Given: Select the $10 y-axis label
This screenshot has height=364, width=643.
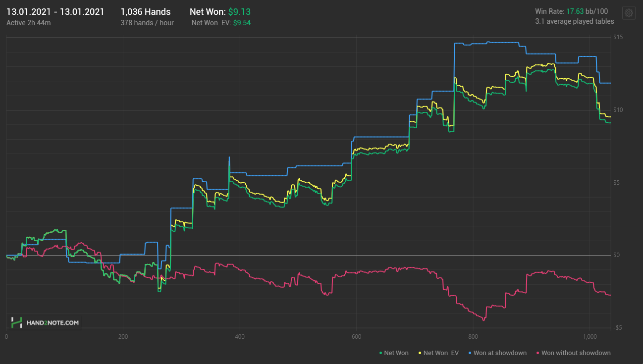Looking at the screenshot, I should point(618,110).
